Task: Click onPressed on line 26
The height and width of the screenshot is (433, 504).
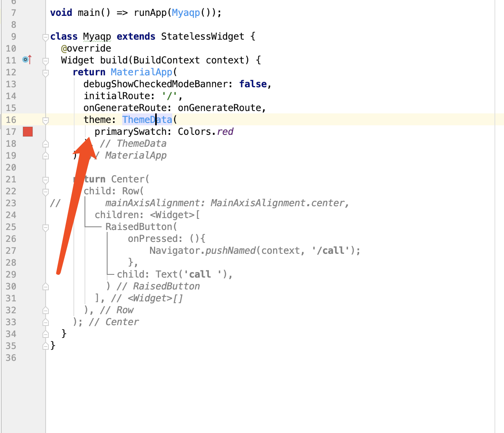Action: pos(153,239)
